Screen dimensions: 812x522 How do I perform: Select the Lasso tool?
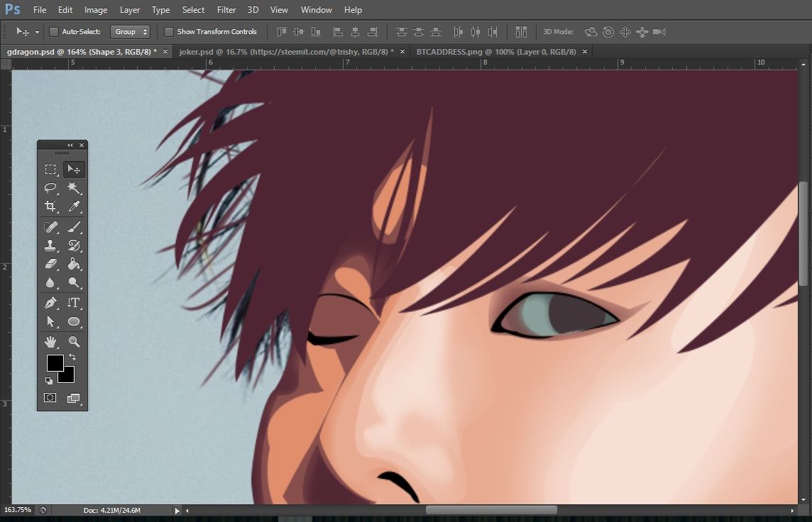[x=50, y=188]
